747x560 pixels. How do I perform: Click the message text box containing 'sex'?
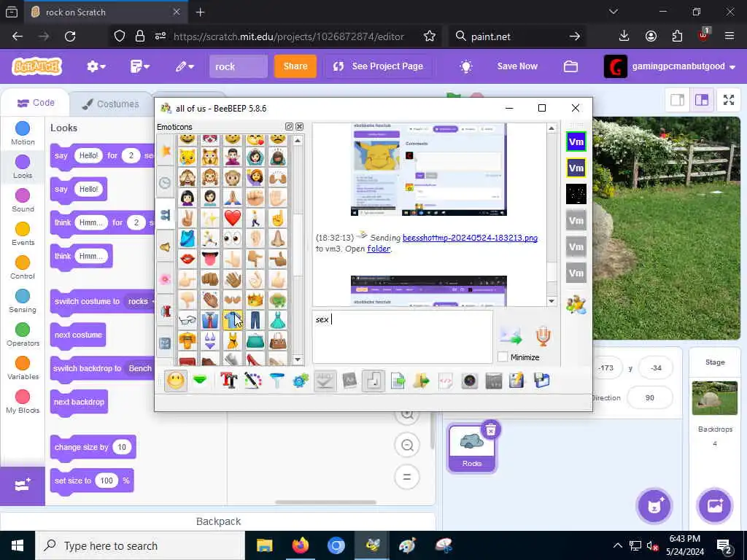(403, 337)
